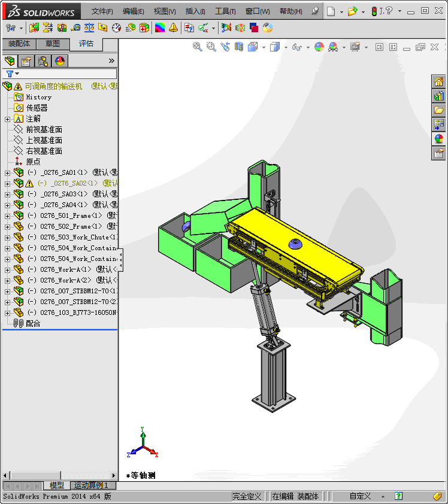The width and height of the screenshot is (448, 504).
Task: Expand the _0276_SA02<1> tree node
Action: pyautogui.click(x=7, y=184)
